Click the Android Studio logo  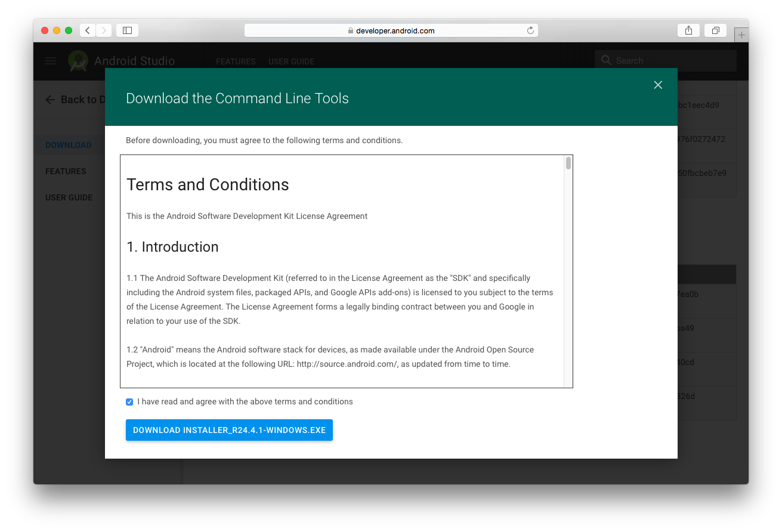[78, 61]
